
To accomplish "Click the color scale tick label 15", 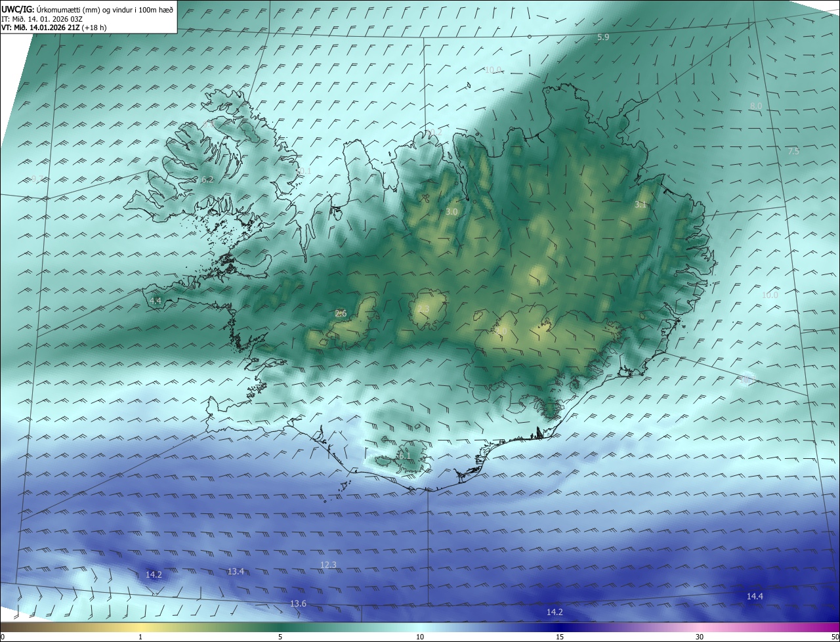I will click(560, 637).
